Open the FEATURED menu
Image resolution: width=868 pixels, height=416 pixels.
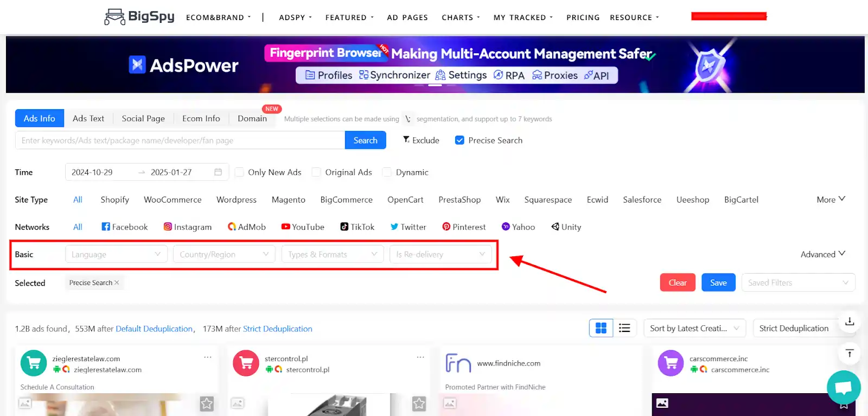click(350, 17)
